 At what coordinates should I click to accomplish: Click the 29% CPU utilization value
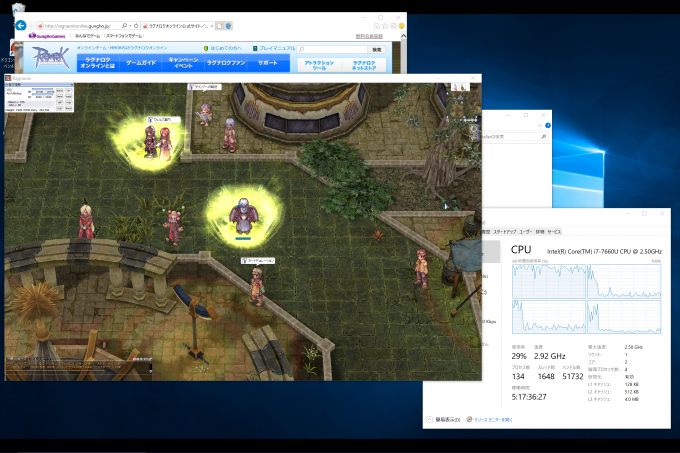[x=519, y=356]
